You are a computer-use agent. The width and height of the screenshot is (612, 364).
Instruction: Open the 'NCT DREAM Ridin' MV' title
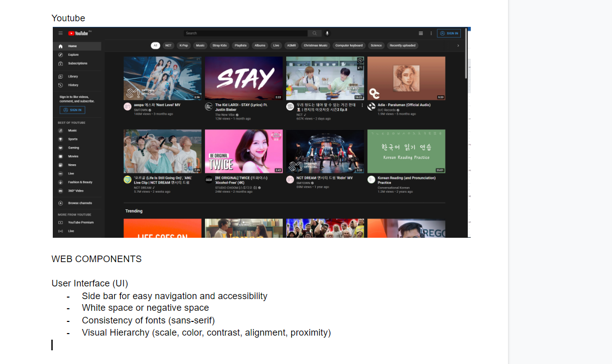pyautogui.click(x=324, y=178)
